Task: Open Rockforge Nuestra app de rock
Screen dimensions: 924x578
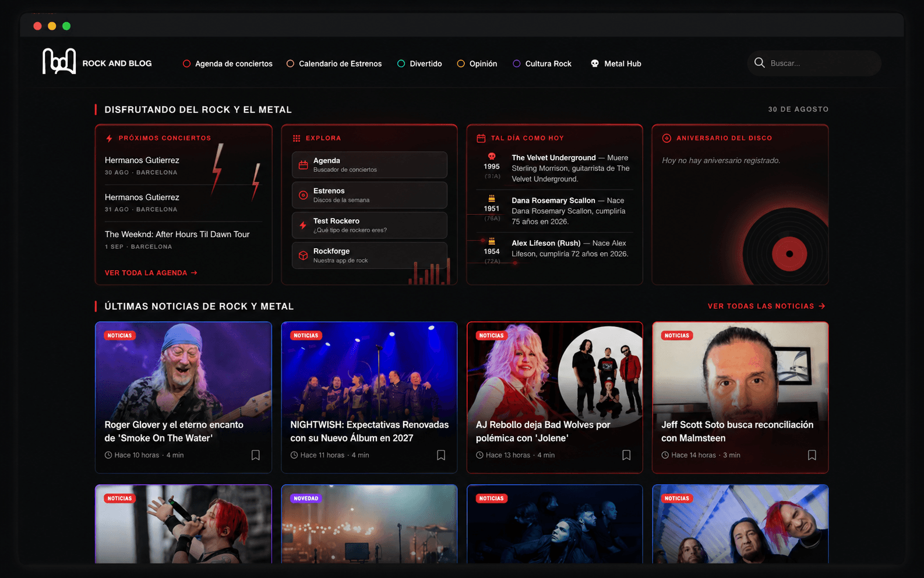Action: tap(369, 256)
